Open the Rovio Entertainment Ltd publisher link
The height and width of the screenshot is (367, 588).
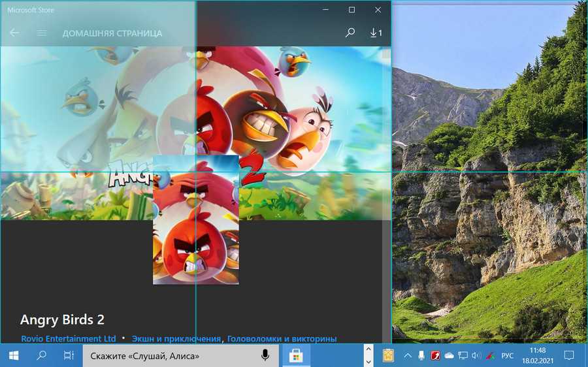(68, 339)
